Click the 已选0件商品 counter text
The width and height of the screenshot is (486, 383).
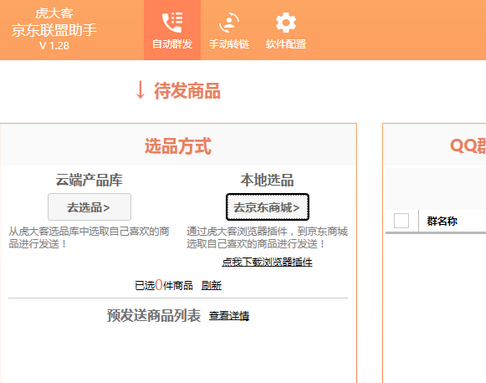coord(164,285)
